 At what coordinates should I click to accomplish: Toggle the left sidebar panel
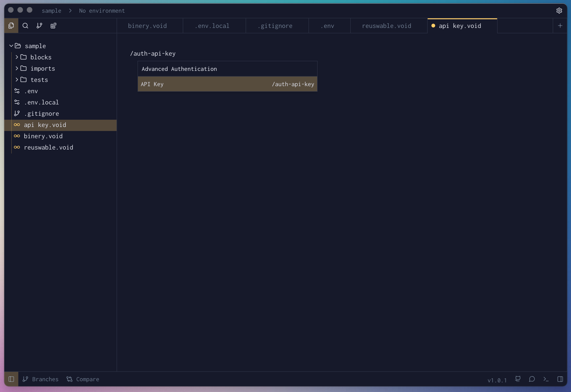click(11, 379)
